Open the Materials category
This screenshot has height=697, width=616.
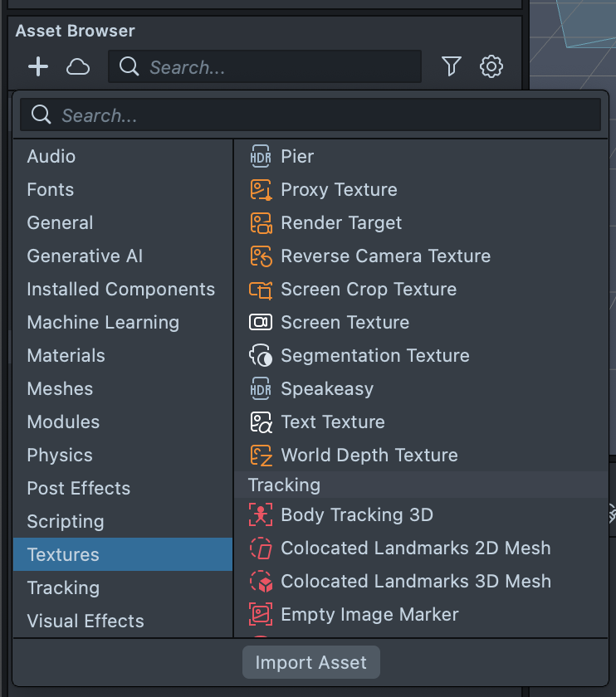pos(66,355)
